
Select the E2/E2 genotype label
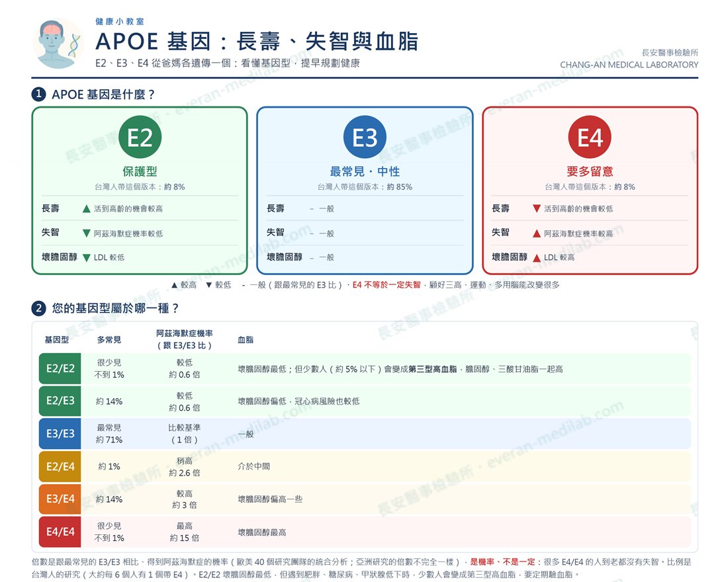[60, 368]
